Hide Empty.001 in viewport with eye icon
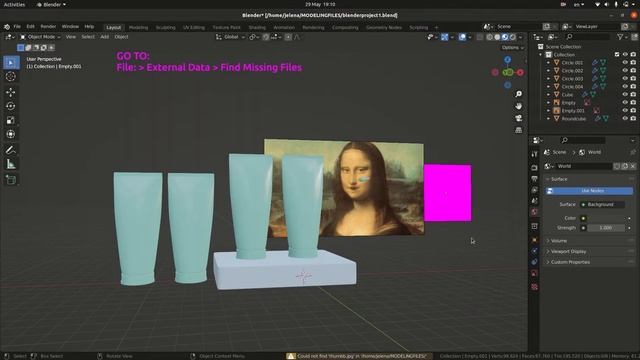This screenshot has height=360, width=640. pyautogui.click(x=625, y=111)
